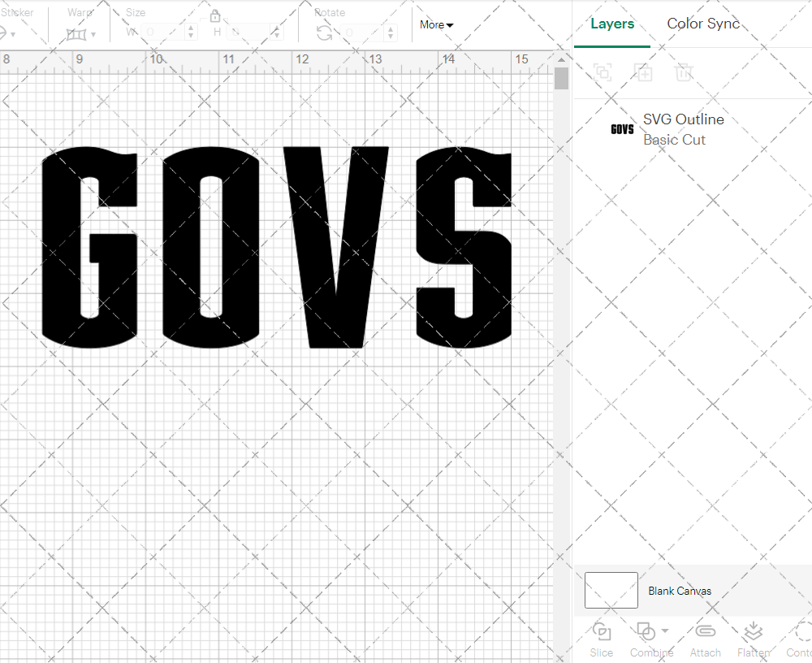
Task: Select the Warp tool icon
Action: pyautogui.click(x=77, y=34)
